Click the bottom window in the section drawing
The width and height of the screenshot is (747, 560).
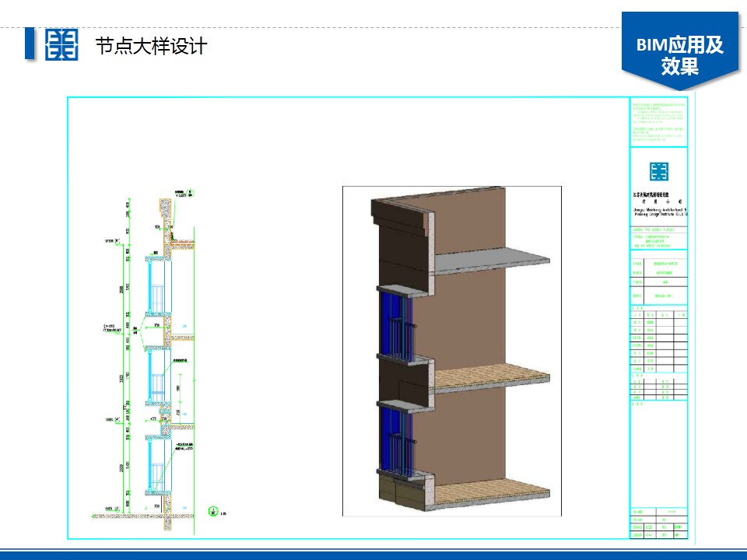(156, 465)
